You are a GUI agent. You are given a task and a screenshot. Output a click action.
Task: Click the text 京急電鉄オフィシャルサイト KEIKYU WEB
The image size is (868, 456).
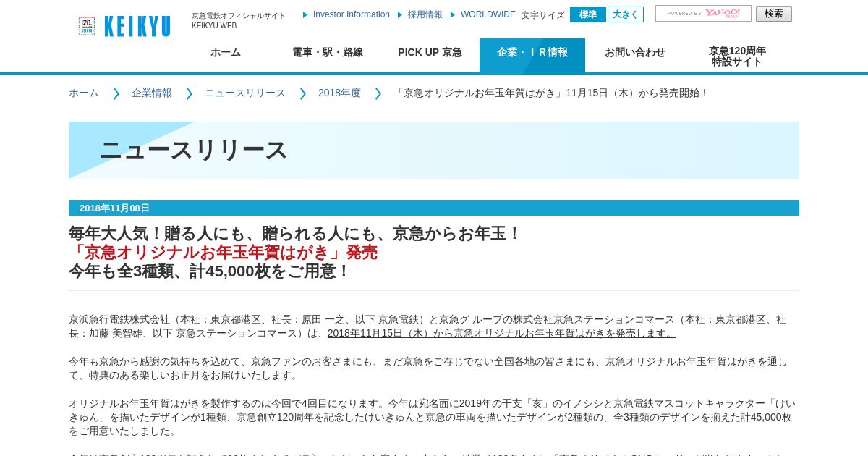(239, 20)
